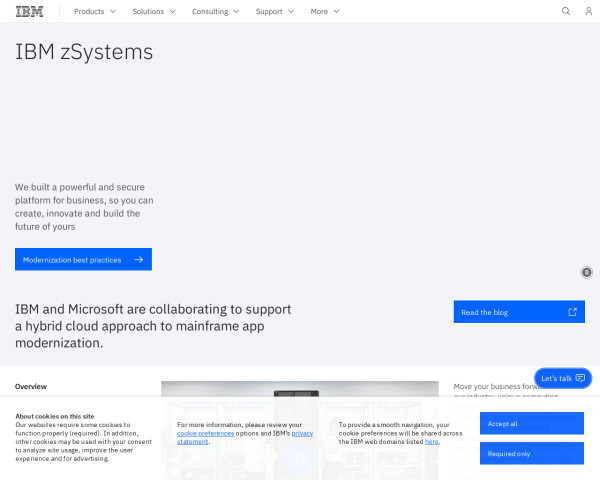600x480 pixels.
Task: Open the cookie preferences link
Action: point(205,433)
